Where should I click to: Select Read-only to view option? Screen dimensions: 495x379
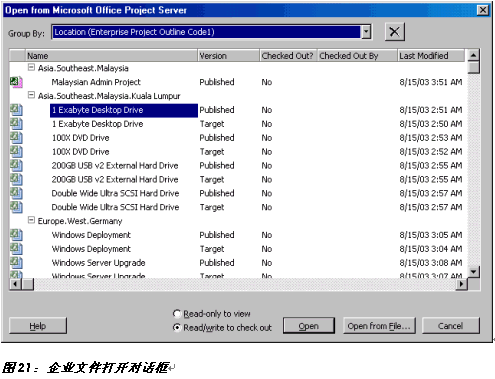pyautogui.click(x=177, y=314)
